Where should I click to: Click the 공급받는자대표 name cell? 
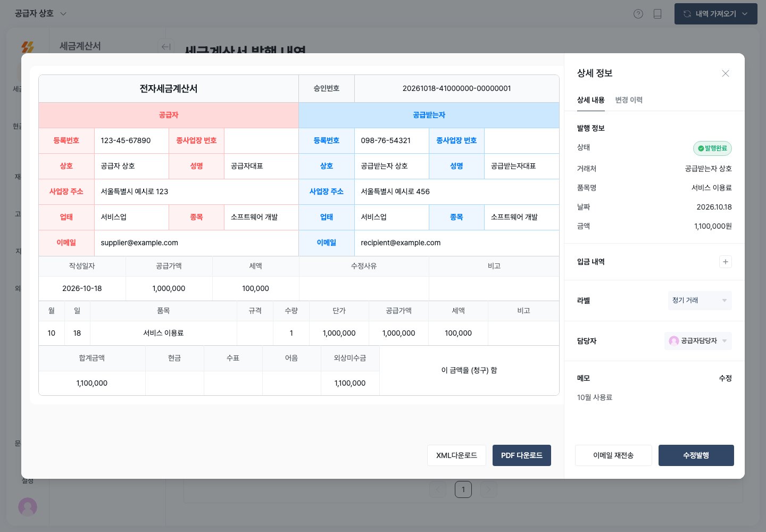522,166
